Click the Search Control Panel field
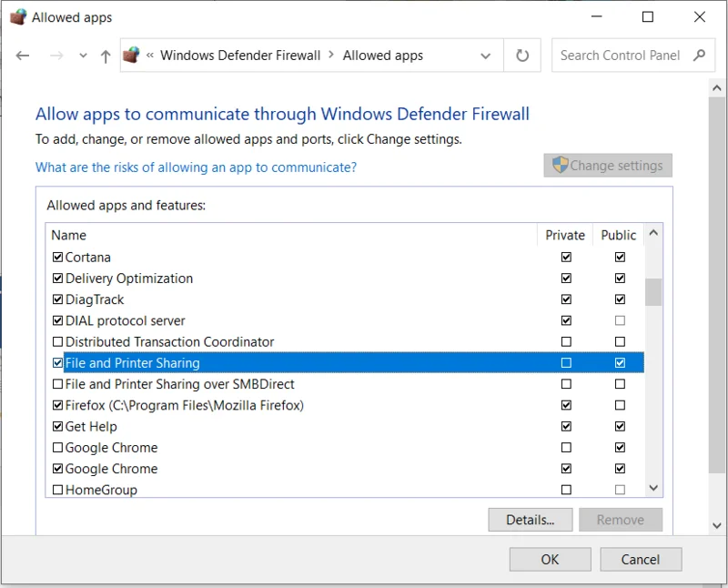The image size is (728, 588). click(x=632, y=56)
